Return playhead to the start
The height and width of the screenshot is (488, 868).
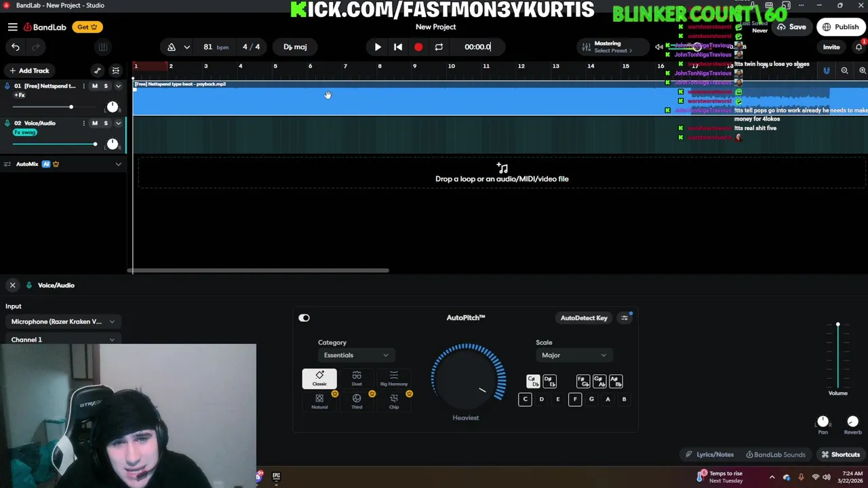click(398, 47)
